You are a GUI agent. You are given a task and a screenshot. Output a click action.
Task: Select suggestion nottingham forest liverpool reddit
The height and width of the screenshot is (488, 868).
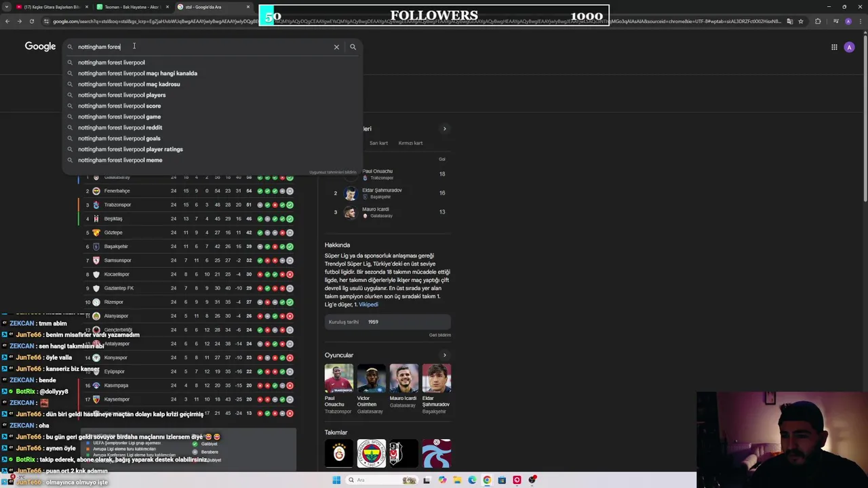[212, 127]
